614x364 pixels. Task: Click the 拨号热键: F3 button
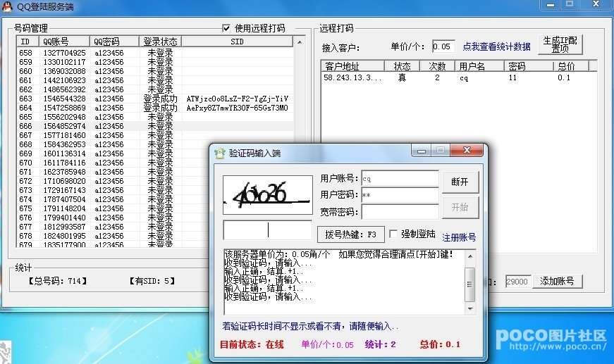(350, 234)
